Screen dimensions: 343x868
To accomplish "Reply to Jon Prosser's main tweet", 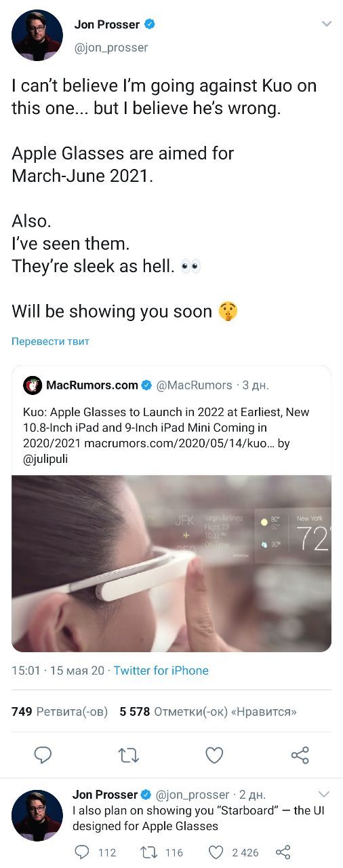I will click(x=43, y=755).
